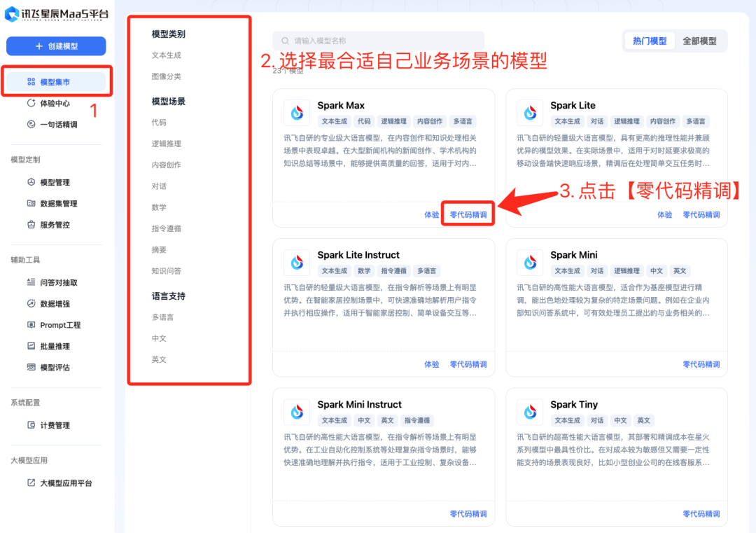Click the search magnifier icon
The width and height of the screenshot is (756, 533).
pos(286,41)
